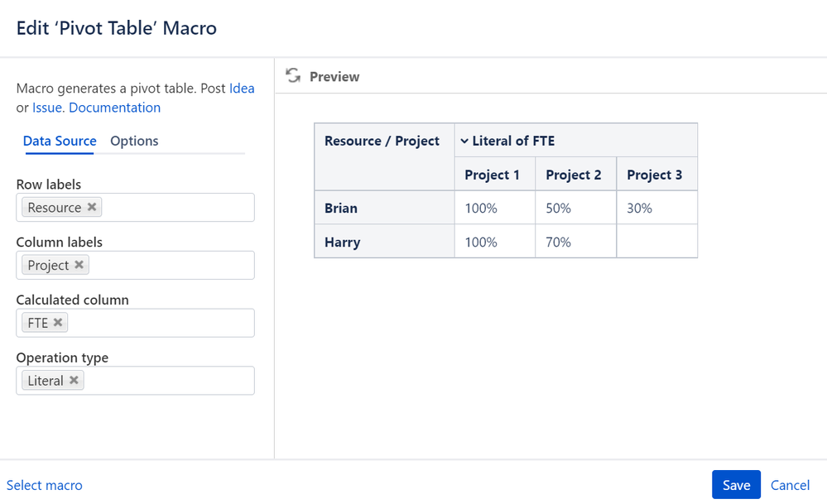This screenshot has height=504, width=827.
Task: Switch to the Options tab
Action: click(x=134, y=141)
